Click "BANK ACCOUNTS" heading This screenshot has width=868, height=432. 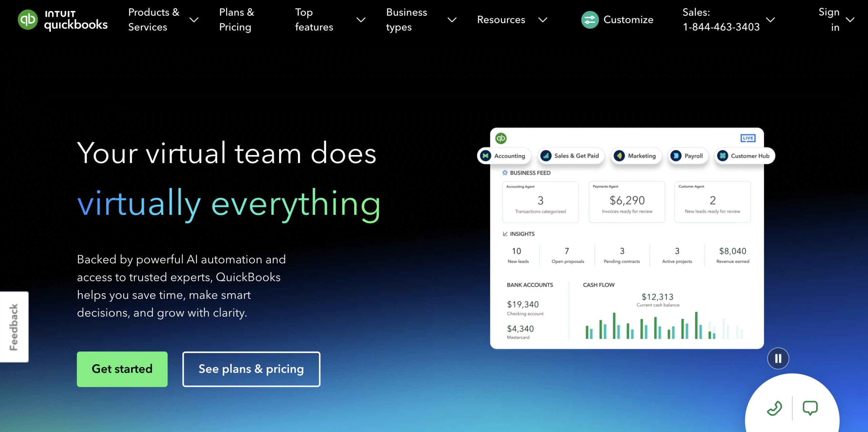[x=530, y=285]
